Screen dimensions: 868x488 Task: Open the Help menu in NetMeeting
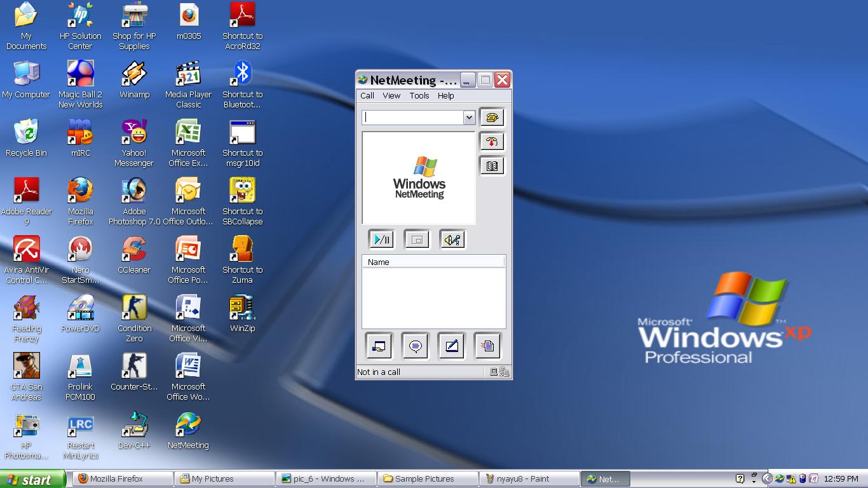pos(446,96)
